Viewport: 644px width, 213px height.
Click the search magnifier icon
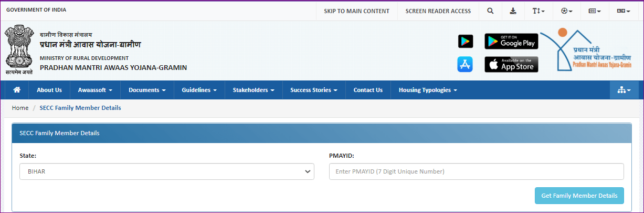click(490, 11)
